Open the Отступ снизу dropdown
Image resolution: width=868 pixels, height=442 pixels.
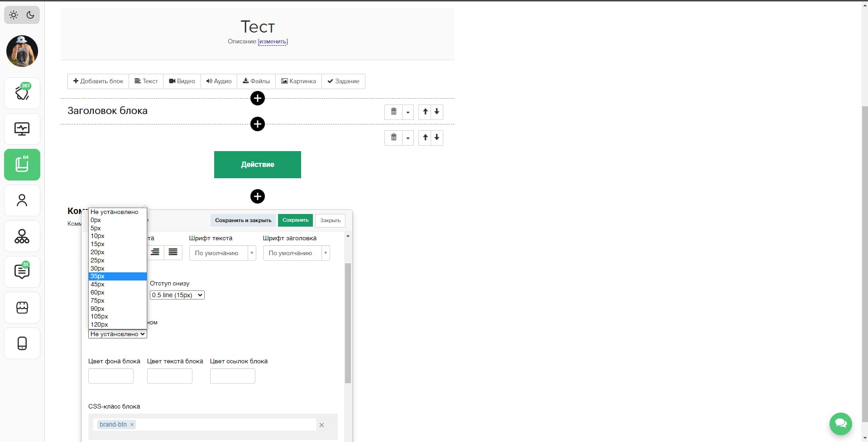pyautogui.click(x=177, y=295)
